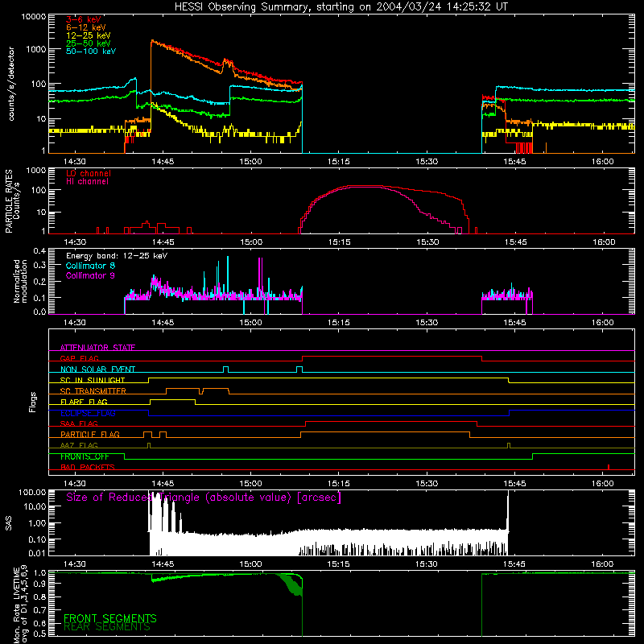Click the '100.00' tick on the SAS axis
This screenshot has height=644, width=644.
point(32,492)
